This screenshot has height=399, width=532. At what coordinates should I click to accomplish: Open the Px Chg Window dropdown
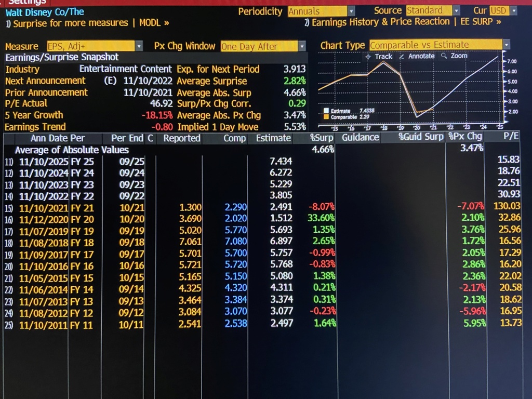tap(263, 46)
